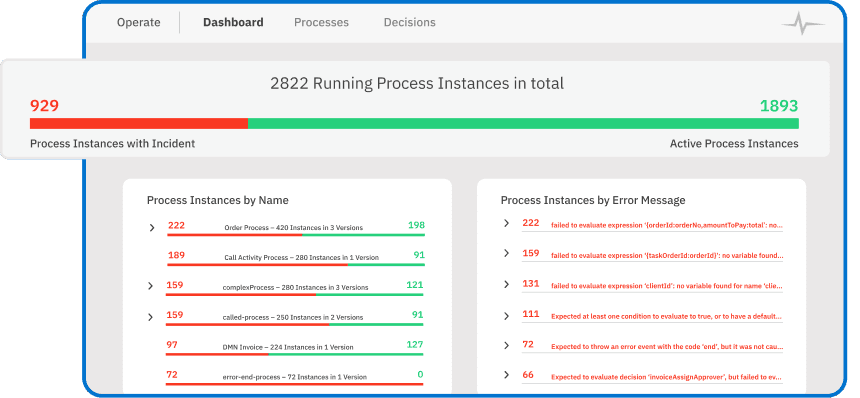Click the 131 error count
The width and height of the screenshot is (860, 398).
coord(530,284)
